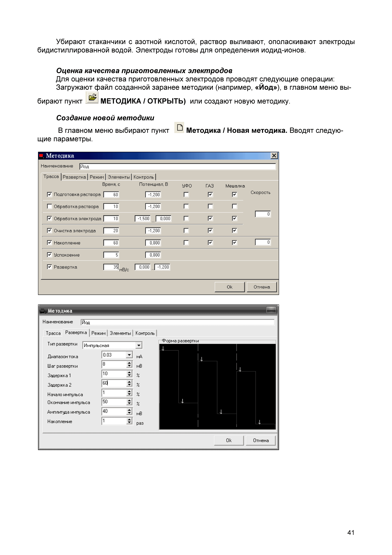The height and width of the screenshot is (555, 392).
Task: Click the Накопление row Скорость field
Action: pos(263,242)
